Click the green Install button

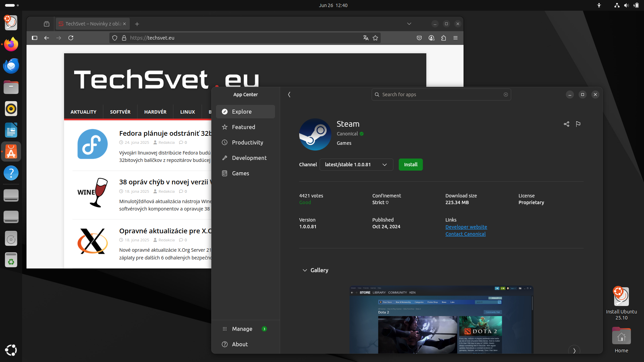(411, 165)
